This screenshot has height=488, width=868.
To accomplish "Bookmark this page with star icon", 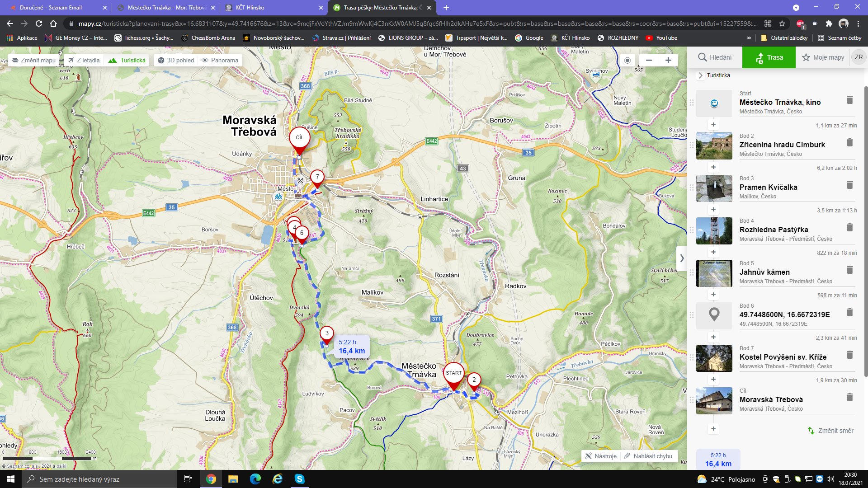I will click(x=782, y=23).
